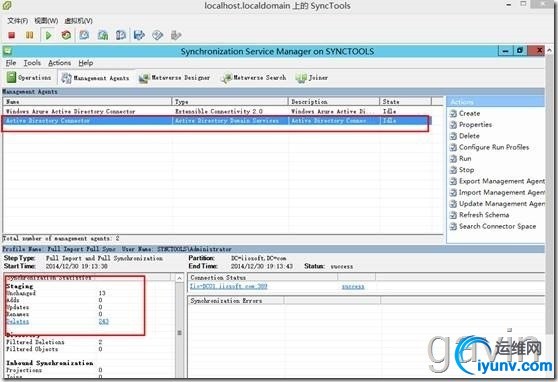Screen dimensions: 558x382
Task: Click the Delete action
Action: point(469,136)
